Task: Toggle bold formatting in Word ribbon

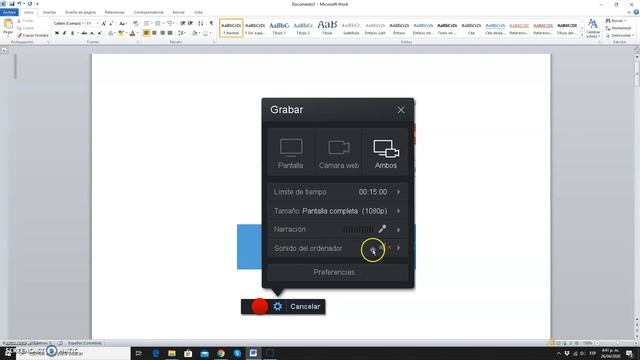Action: (57, 33)
